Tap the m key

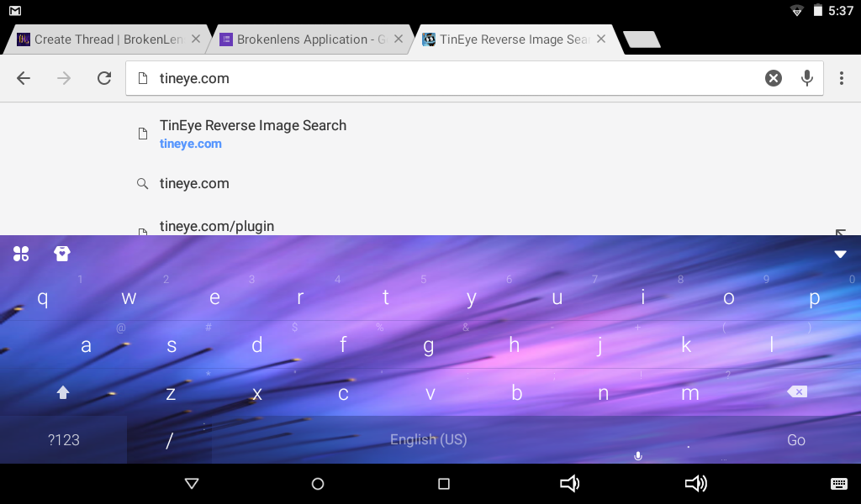(689, 392)
